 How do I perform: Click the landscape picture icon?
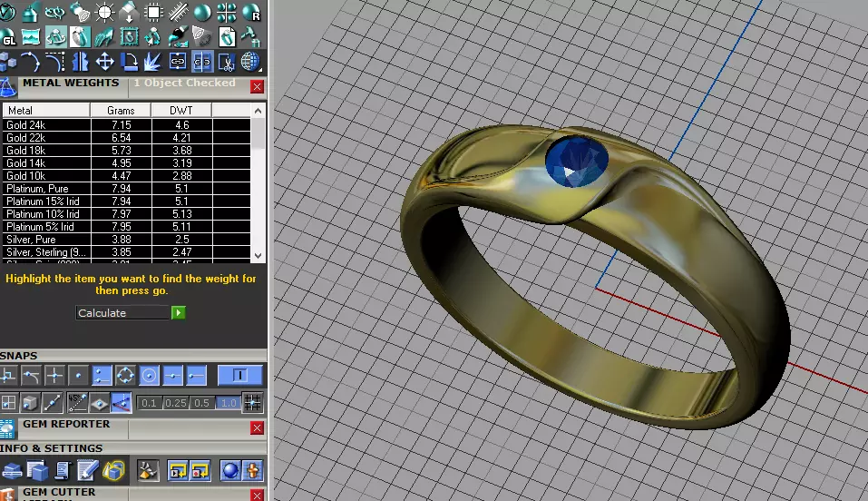point(31,37)
